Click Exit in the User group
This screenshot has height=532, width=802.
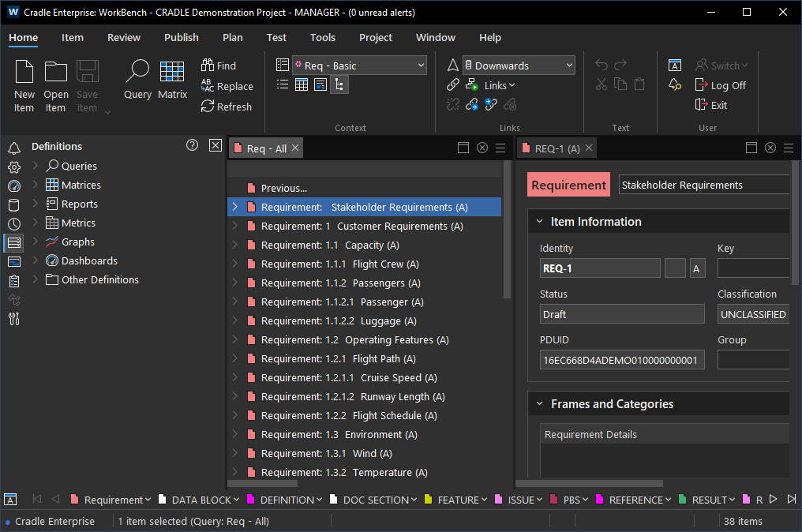pos(711,105)
